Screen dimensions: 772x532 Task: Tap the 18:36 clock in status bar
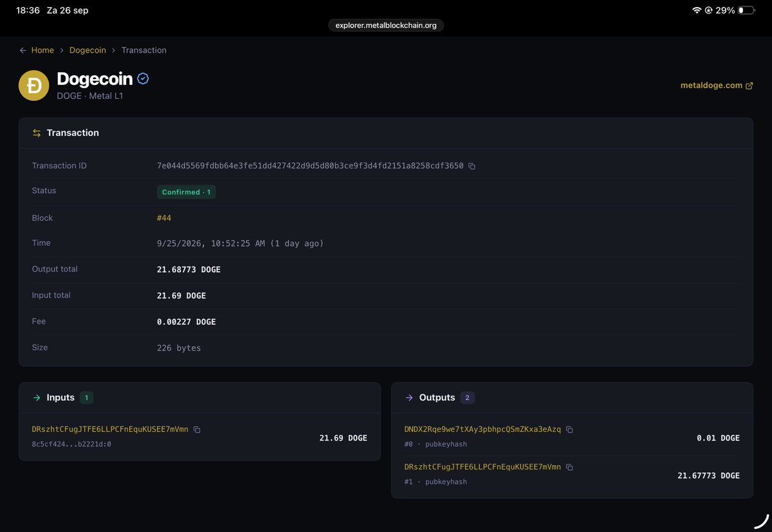(x=28, y=10)
